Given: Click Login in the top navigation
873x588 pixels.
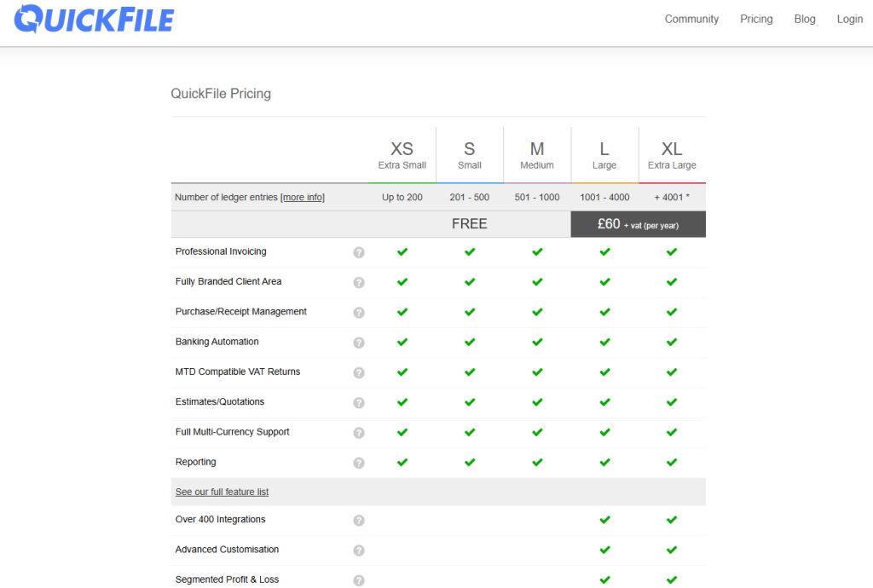Looking at the screenshot, I should coord(850,19).
